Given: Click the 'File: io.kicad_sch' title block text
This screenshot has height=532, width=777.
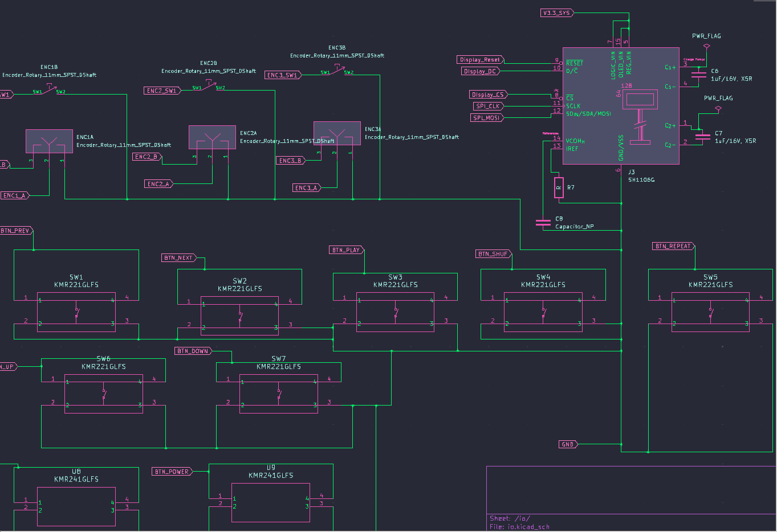Looking at the screenshot, I should 519,527.
